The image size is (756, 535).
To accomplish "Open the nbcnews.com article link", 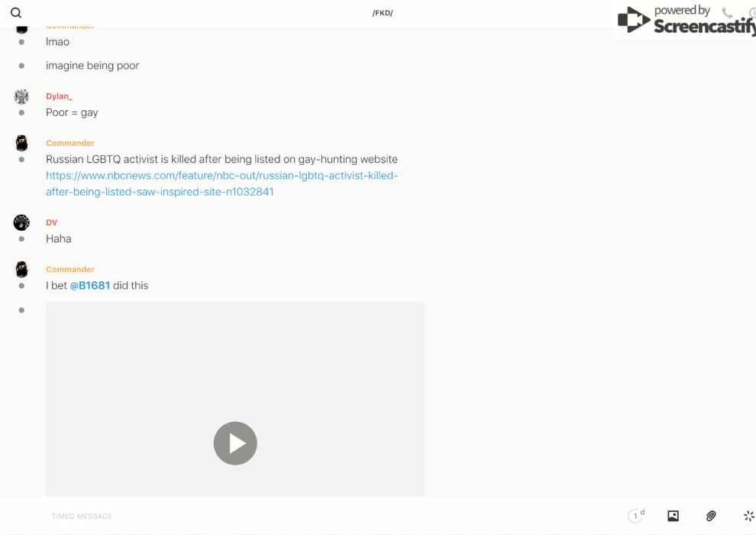I will pos(221,183).
